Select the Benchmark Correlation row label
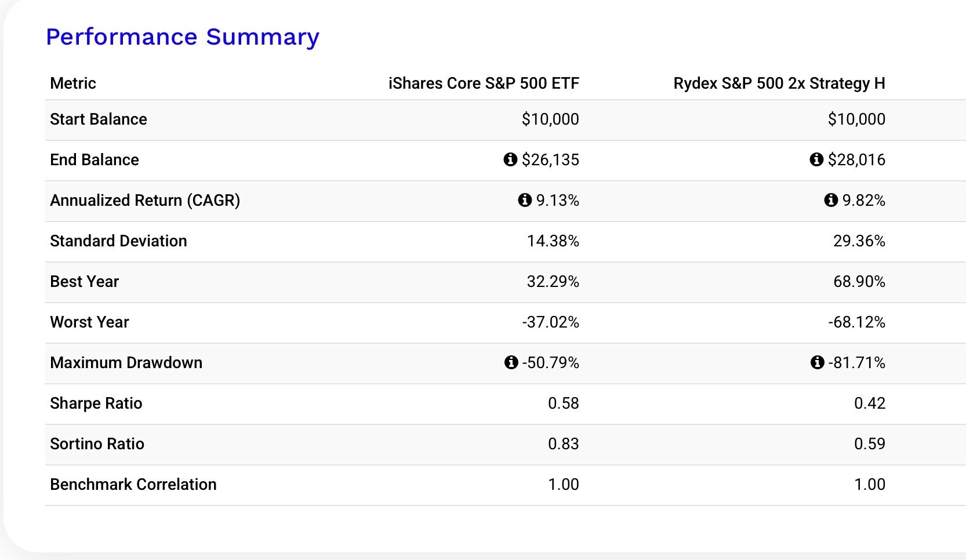The width and height of the screenshot is (966, 560). (133, 485)
